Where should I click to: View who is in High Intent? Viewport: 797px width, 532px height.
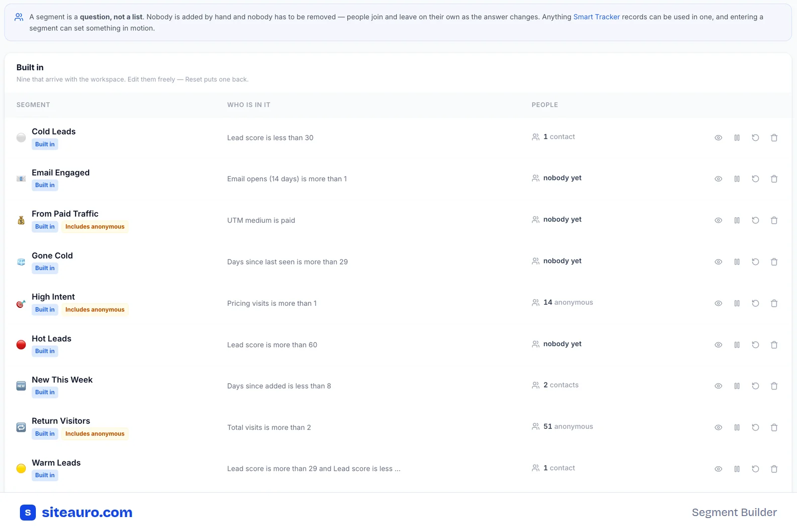pos(718,303)
